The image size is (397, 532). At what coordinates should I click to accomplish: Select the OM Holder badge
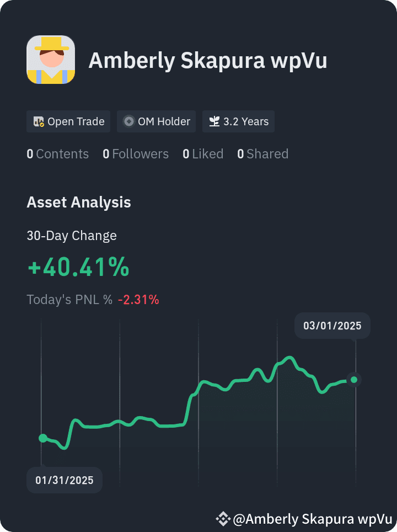156,121
